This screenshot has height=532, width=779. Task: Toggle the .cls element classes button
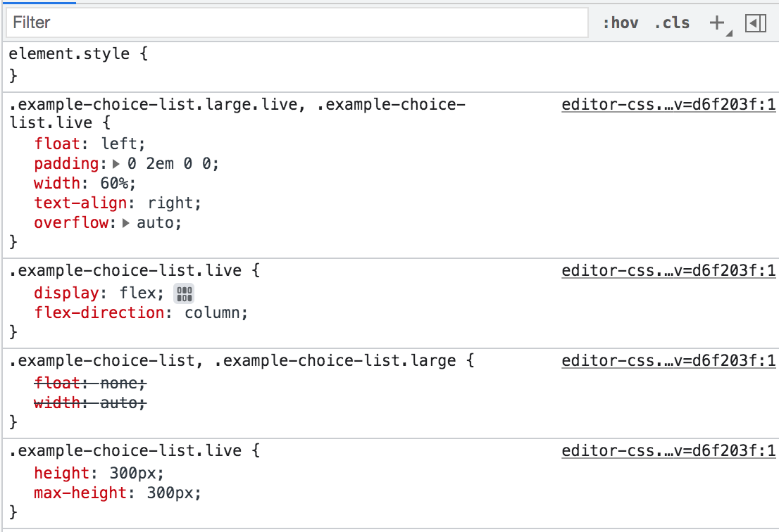click(672, 23)
